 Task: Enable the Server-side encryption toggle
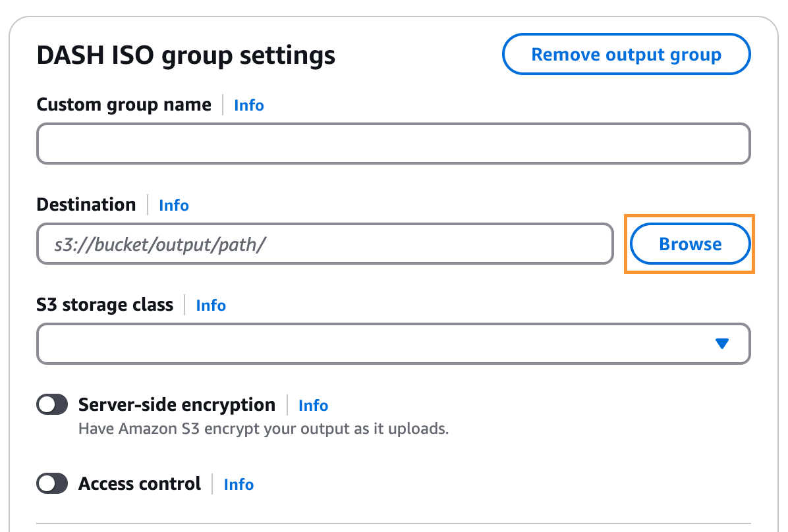51,404
